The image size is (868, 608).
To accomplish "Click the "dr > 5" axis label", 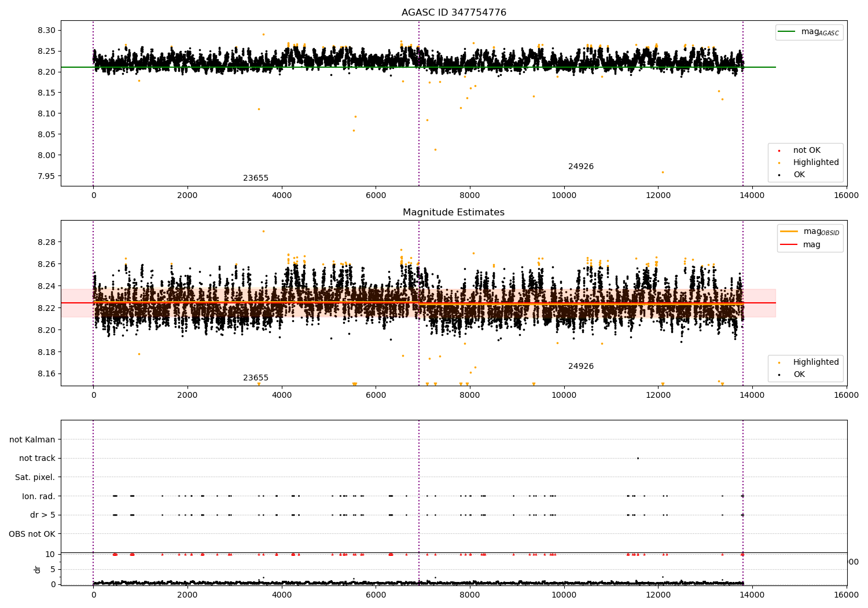I will [43, 515].
